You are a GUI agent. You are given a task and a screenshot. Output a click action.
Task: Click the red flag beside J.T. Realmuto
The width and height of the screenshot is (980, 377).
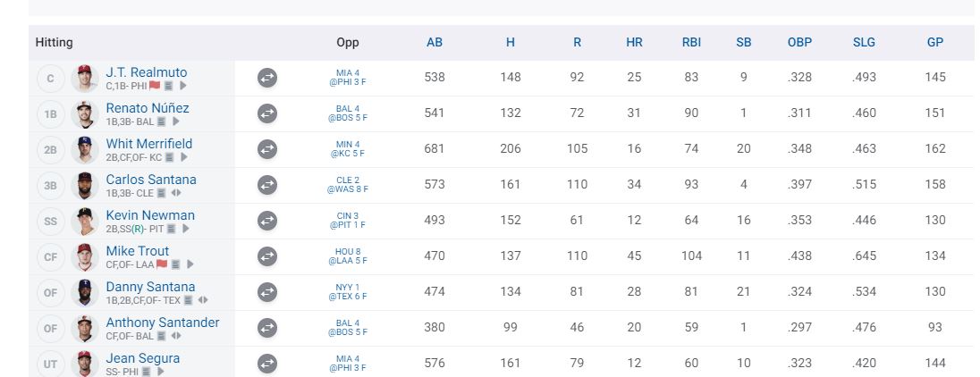pos(155,86)
